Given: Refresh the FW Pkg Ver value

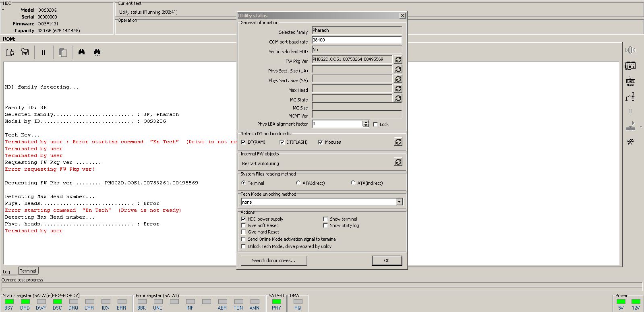Looking at the screenshot, I should click(x=398, y=60).
